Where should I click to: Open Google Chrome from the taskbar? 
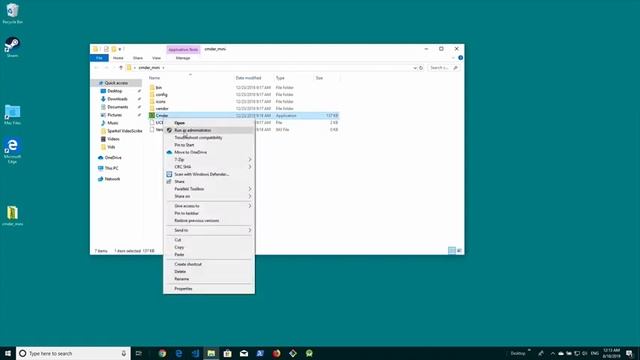162,353
